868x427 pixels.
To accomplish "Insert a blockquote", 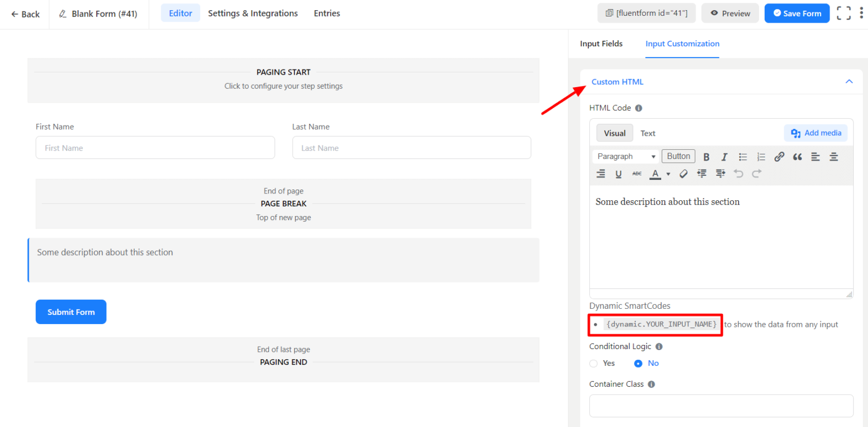I will [x=797, y=156].
